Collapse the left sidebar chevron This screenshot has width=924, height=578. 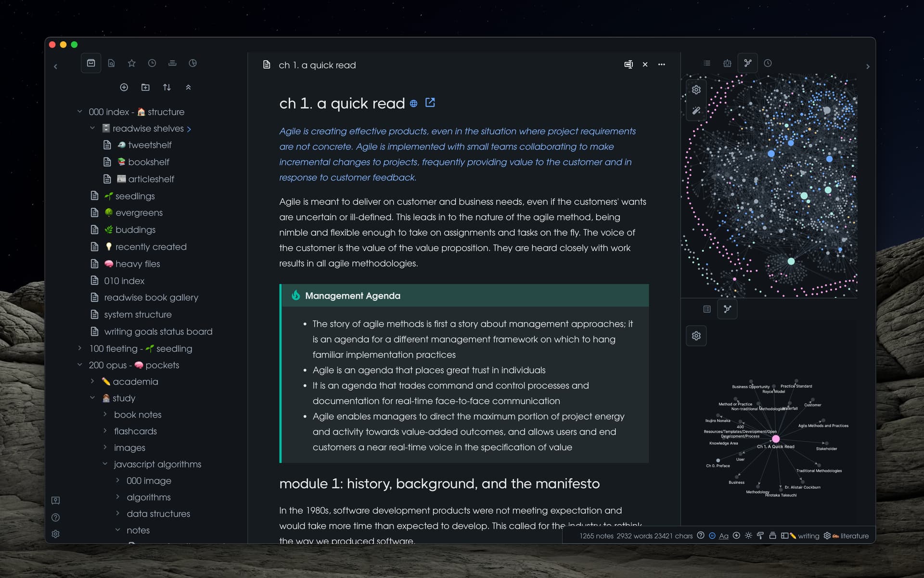[x=55, y=66]
